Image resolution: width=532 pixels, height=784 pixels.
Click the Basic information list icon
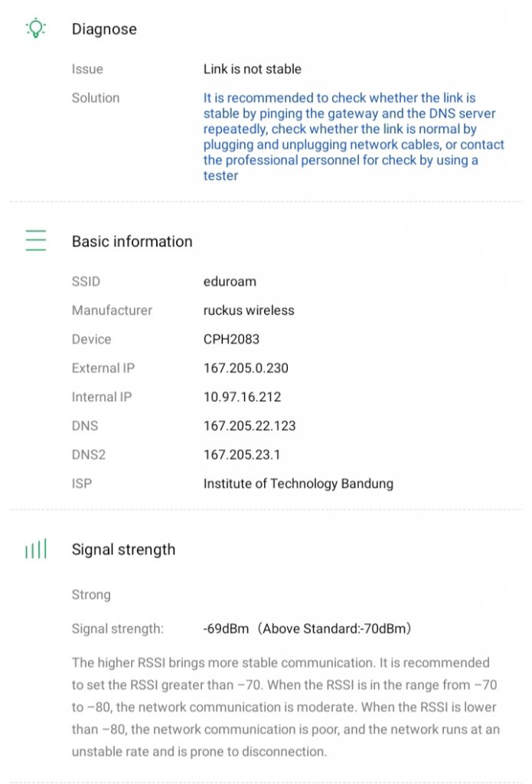point(36,240)
